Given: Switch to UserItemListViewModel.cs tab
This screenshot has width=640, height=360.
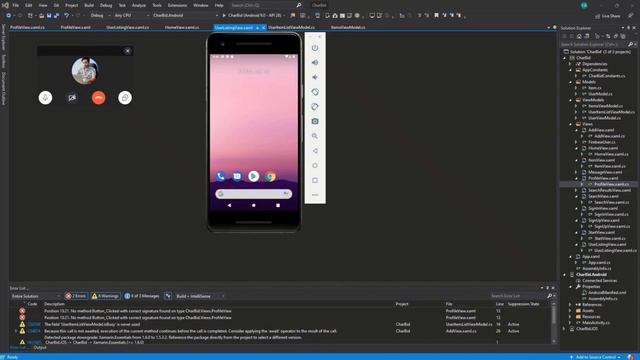Looking at the screenshot, I should point(291,27).
